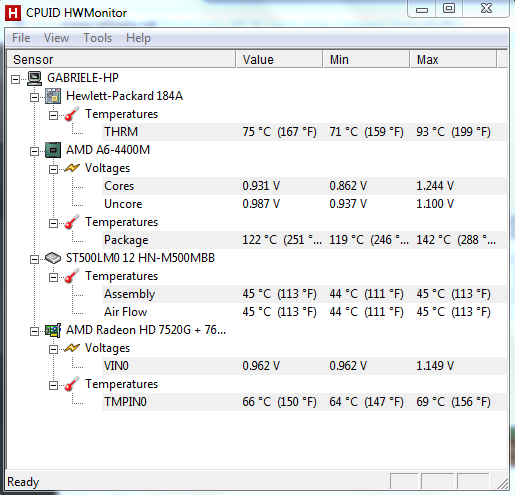Screen dimensions: 515x495
Task: Select the Hewlett-Packard 184A label
Action: [124, 96]
